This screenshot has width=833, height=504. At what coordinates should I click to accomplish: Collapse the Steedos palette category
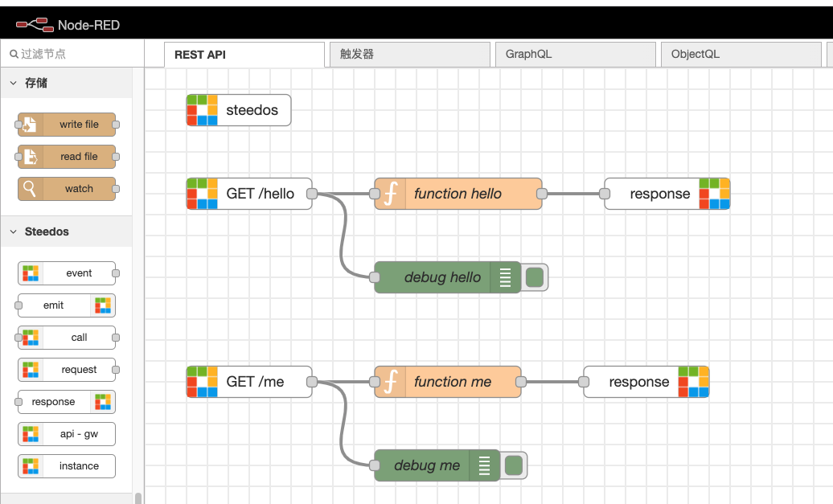point(14,232)
